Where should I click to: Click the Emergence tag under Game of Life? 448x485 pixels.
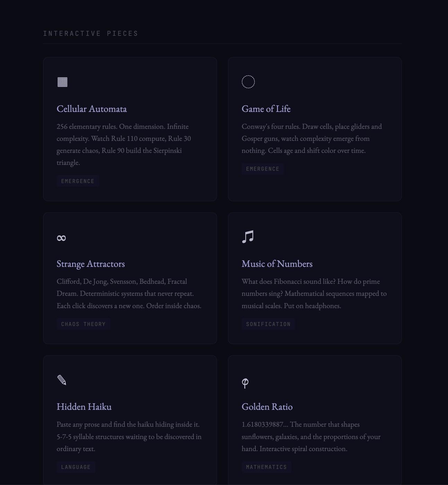[x=263, y=169]
